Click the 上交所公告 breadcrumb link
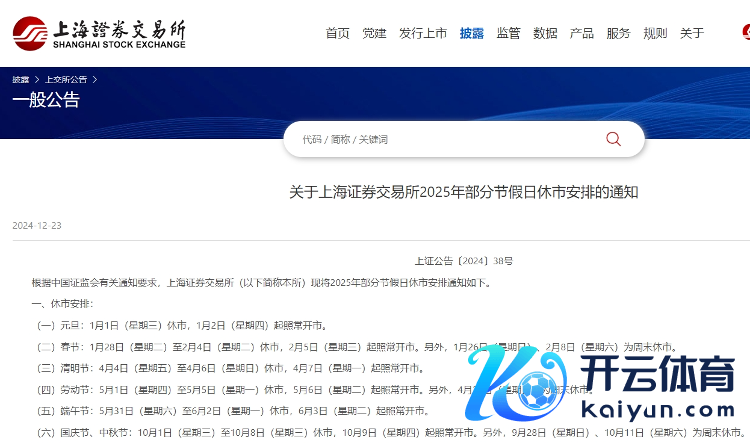 [x=65, y=79]
